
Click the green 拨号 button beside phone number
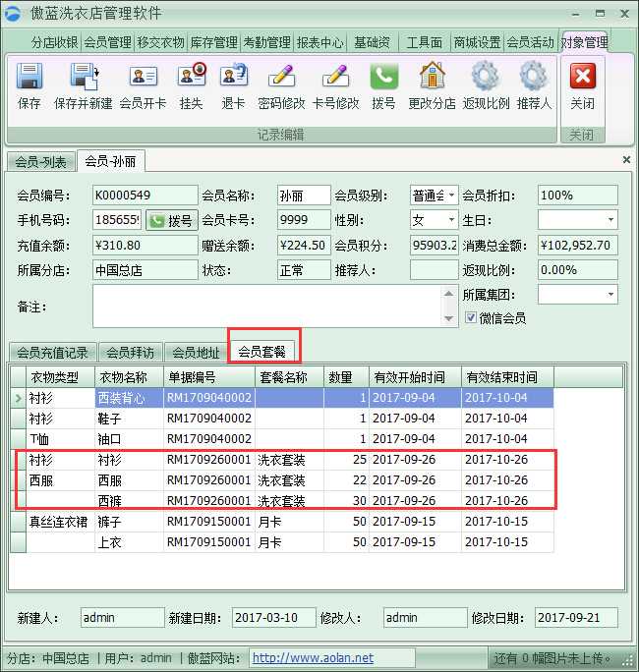[x=171, y=220]
